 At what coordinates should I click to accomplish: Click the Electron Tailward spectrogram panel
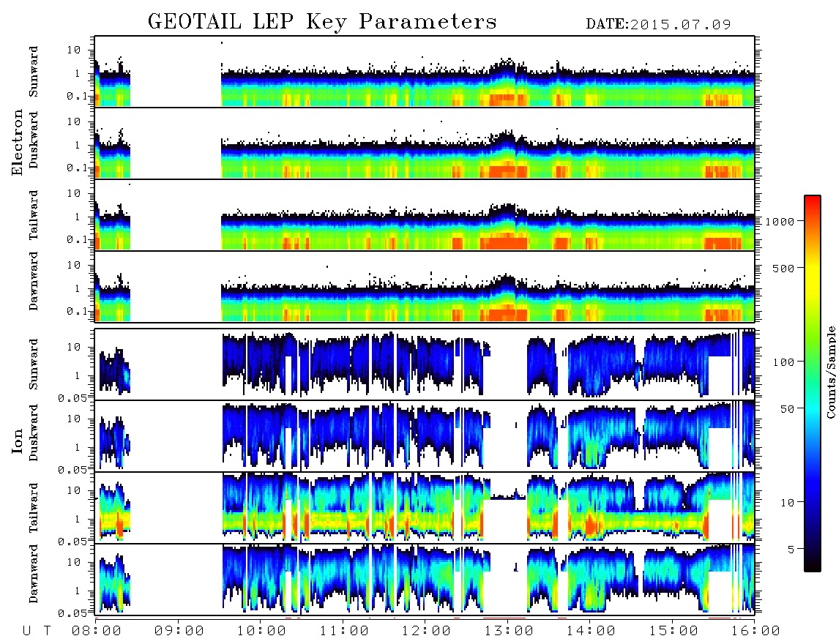425,215
